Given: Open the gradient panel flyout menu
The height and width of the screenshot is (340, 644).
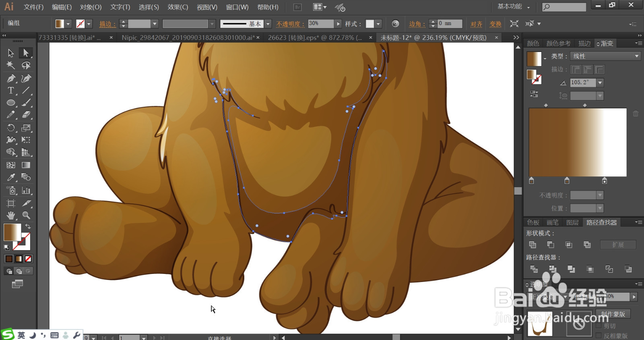Looking at the screenshot, I should coord(638,43).
